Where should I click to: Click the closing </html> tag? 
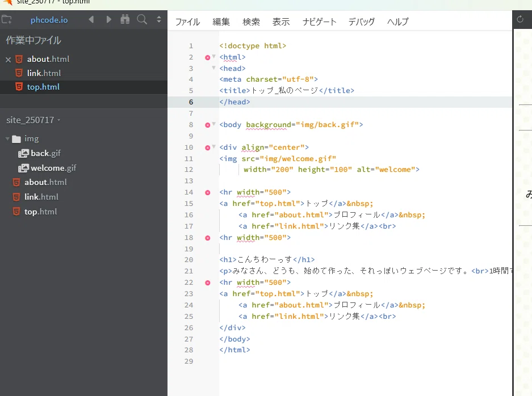(x=234, y=350)
